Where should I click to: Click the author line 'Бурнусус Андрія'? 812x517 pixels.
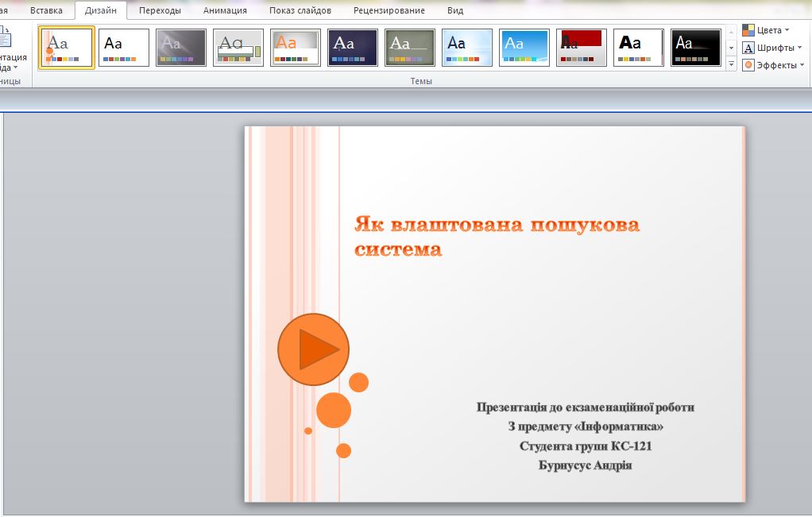pyautogui.click(x=586, y=465)
